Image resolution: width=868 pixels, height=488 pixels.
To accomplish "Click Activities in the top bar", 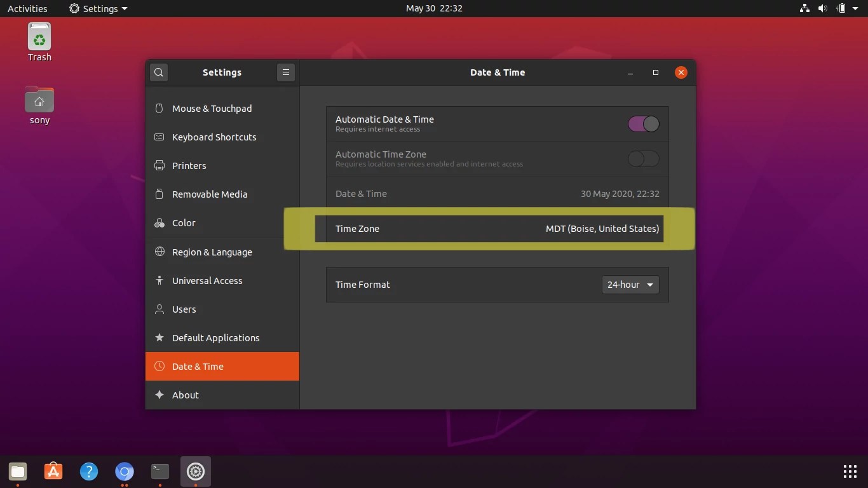I will (x=27, y=8).
